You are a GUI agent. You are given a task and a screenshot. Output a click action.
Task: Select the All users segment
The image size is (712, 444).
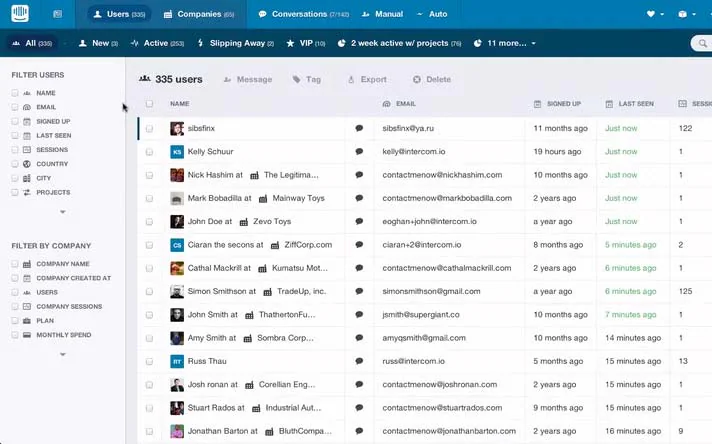[x=32, y=43]
